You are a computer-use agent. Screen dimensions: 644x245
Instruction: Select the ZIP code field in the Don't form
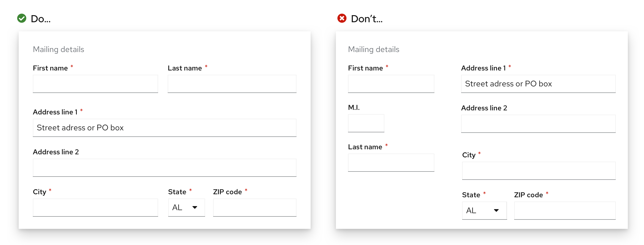[565, 211]
